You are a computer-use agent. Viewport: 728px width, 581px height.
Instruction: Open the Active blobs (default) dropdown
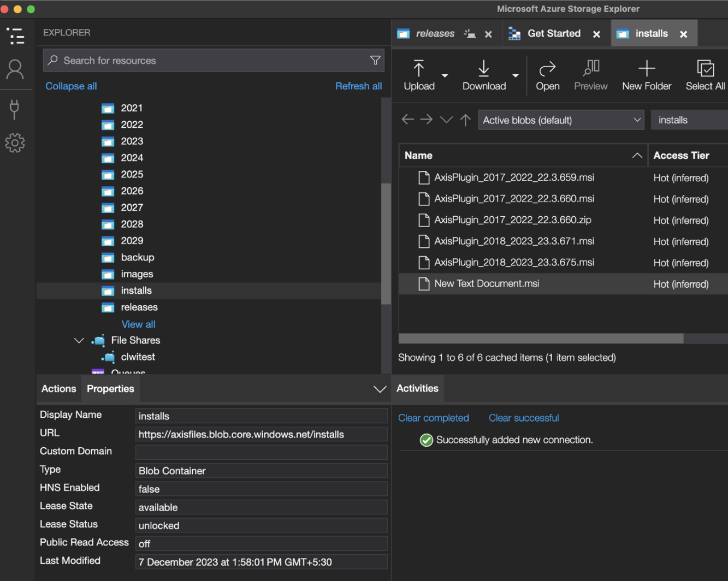pos(561,120)
